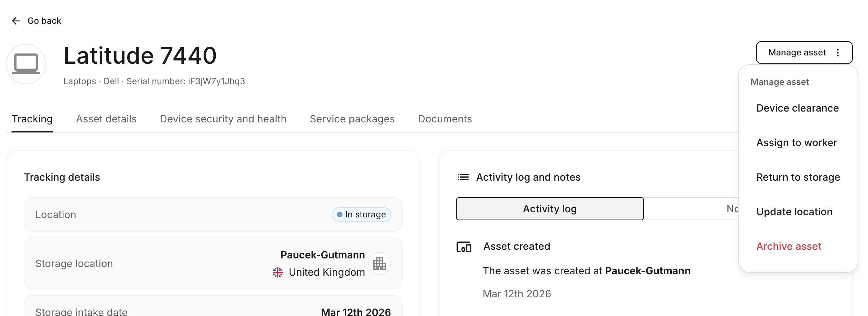The image size is (868, 316).
Task: Click the laptop asset avatar icon
Action: coord(26,64)
